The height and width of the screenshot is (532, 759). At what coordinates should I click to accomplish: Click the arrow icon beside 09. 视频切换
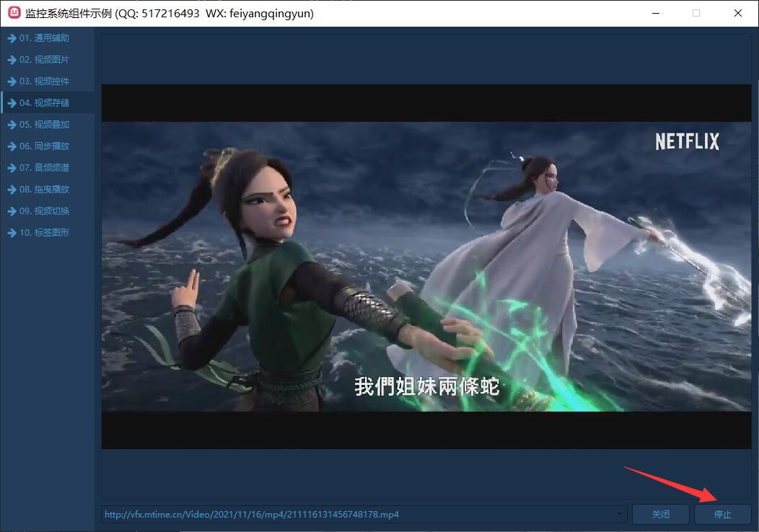[12, 211]
